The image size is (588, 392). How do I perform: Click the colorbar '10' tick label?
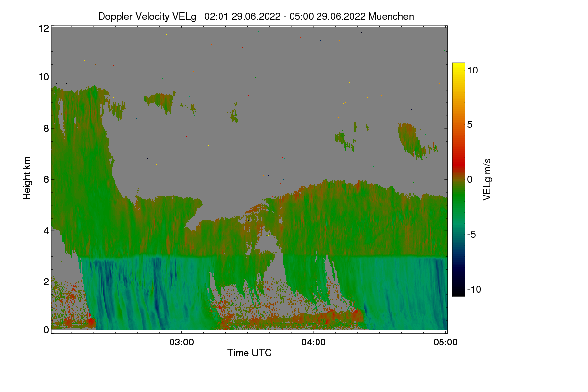(472, 70)
